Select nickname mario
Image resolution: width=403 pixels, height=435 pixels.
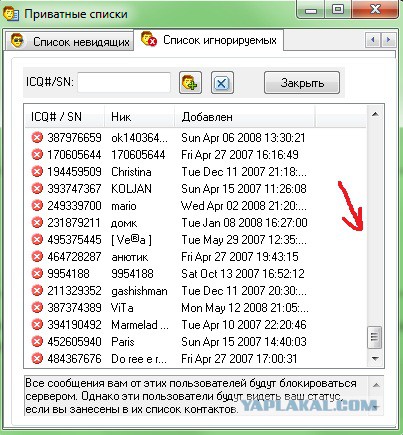124,206
